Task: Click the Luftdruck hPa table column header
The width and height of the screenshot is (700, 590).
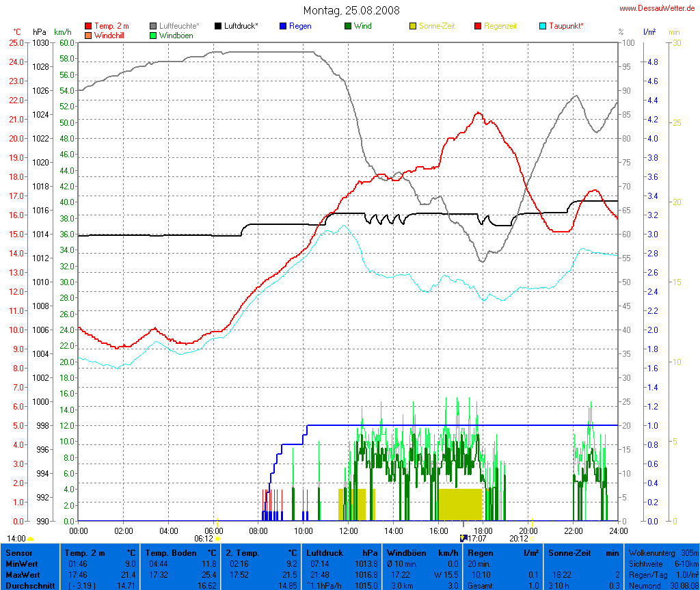Action: tap(342, 552)
